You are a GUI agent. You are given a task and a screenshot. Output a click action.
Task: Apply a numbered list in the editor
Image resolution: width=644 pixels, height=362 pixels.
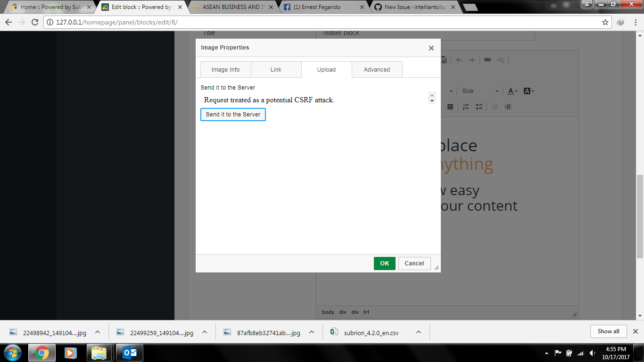(465, 107)
